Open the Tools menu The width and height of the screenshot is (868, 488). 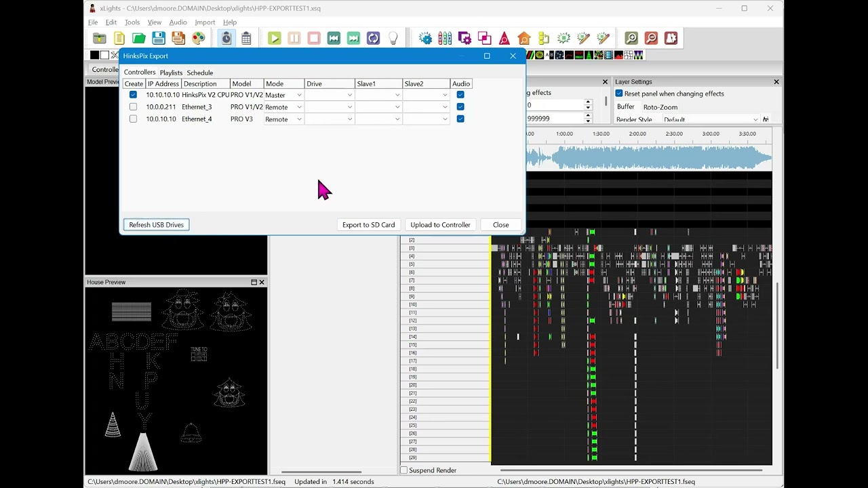click(x=132, y=22)
